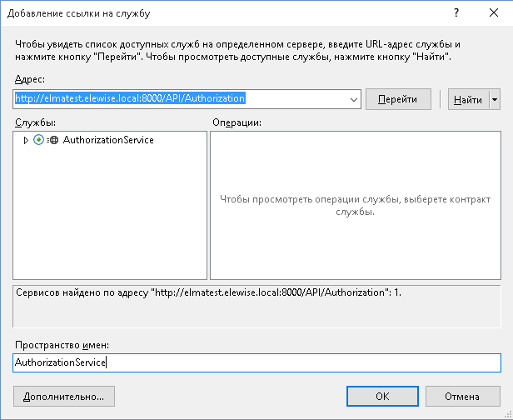
Task: Open the address URL dropdown list
Action: pyautogui.click(x=354, y=99)
